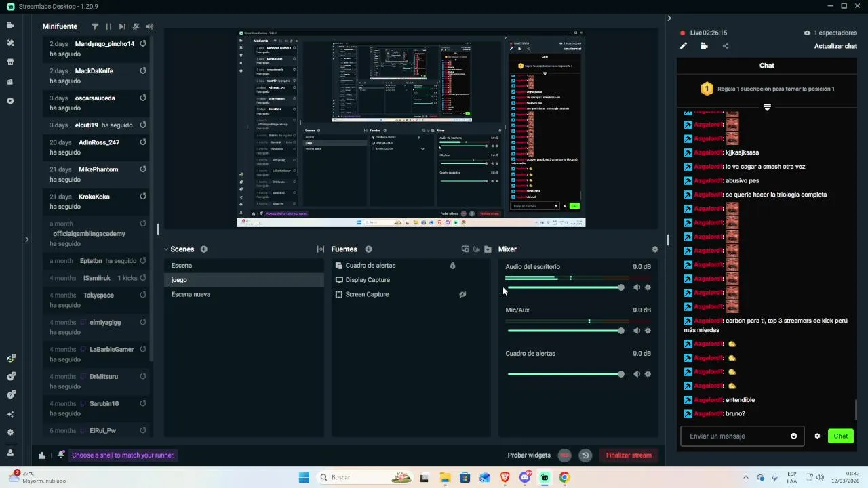Open the Editor tab in left sidebar

10,25
